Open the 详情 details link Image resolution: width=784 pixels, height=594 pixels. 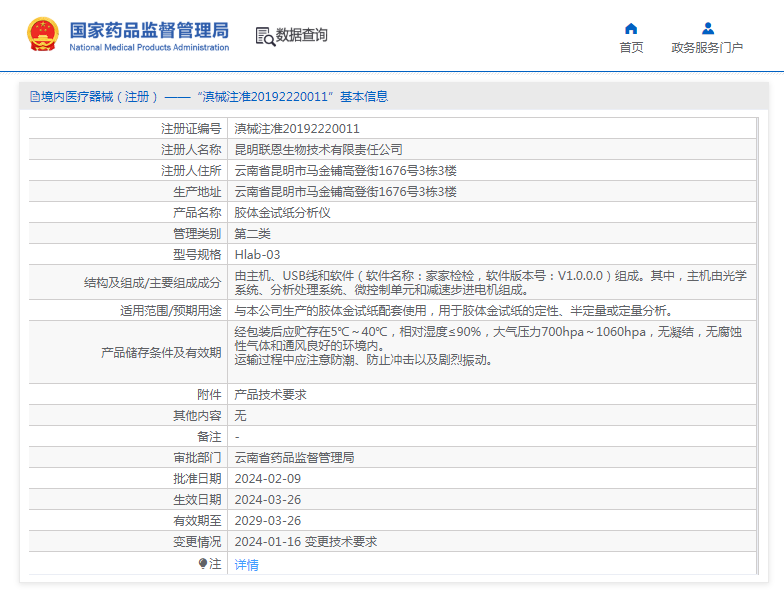pyautogui.click(x=246, y=565)
